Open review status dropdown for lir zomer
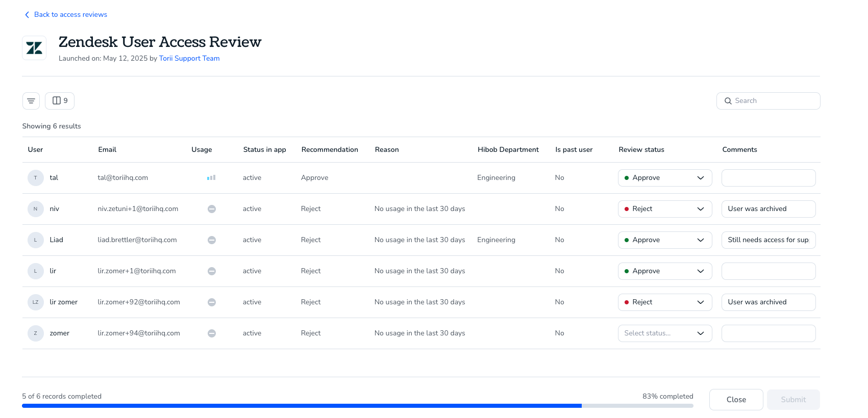 pos(665,302)
